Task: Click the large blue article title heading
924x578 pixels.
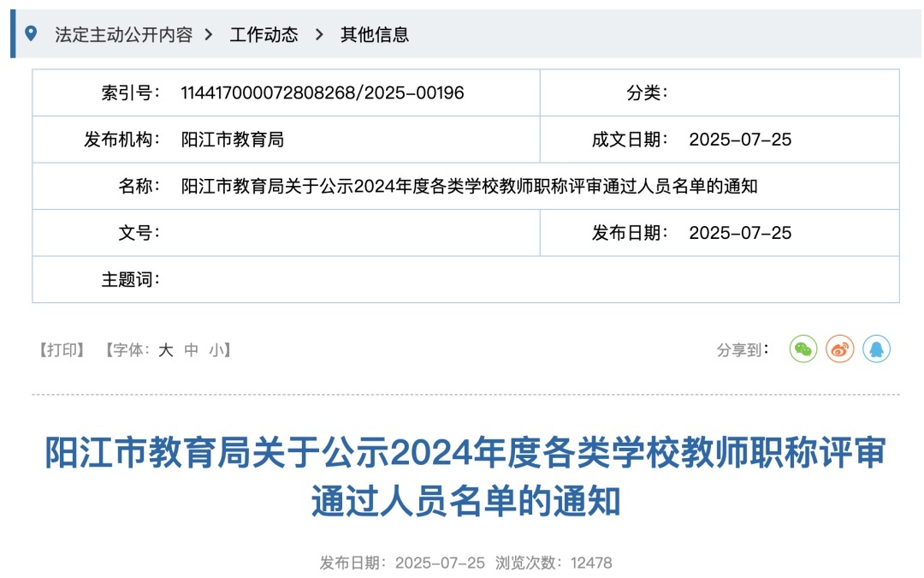Action: pos(465,477)
